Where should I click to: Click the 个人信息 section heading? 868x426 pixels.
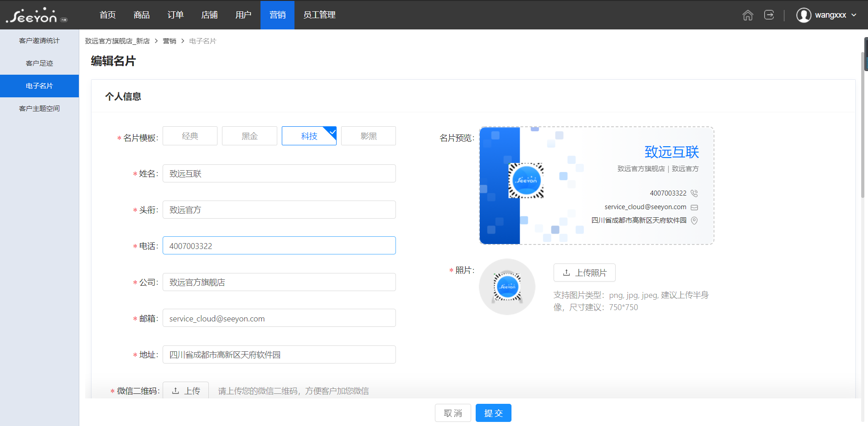coord(123,96)
